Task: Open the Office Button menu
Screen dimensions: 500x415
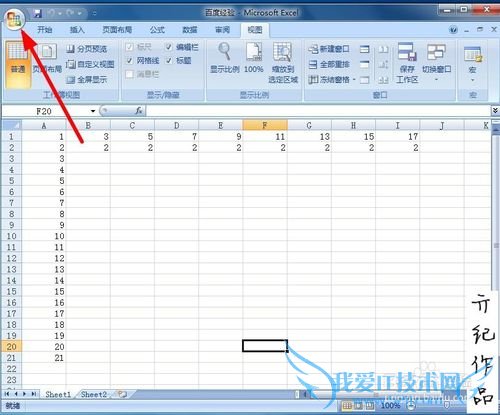Action: [x=14, y=19]
